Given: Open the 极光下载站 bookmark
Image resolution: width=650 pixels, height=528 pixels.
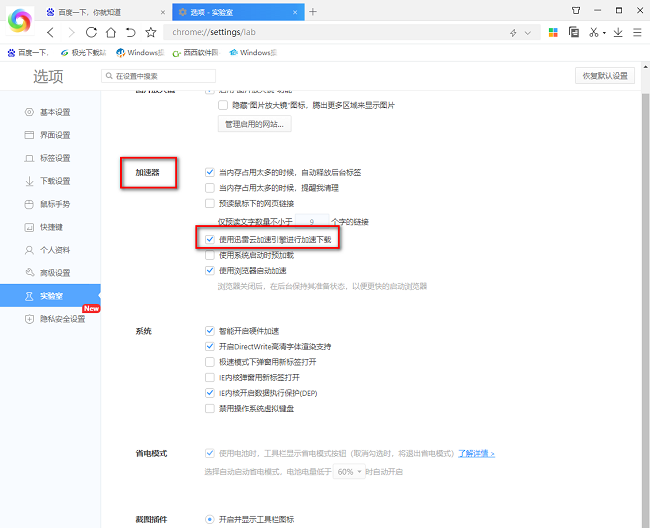Looking at the screenshot, I should coord(83,53).
